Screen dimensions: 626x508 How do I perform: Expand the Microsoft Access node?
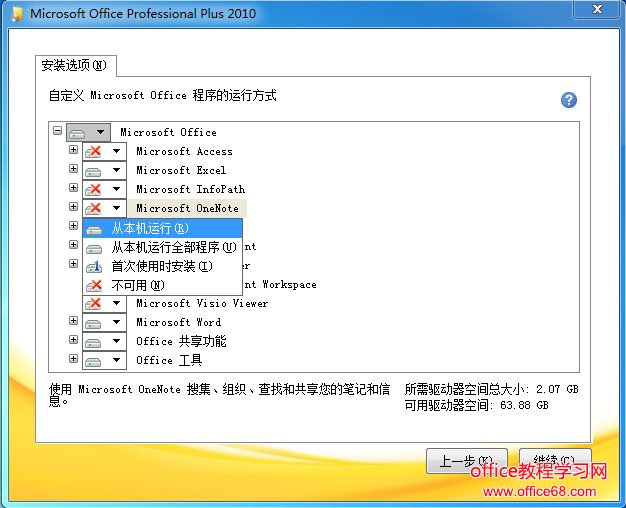pos(73,149)
